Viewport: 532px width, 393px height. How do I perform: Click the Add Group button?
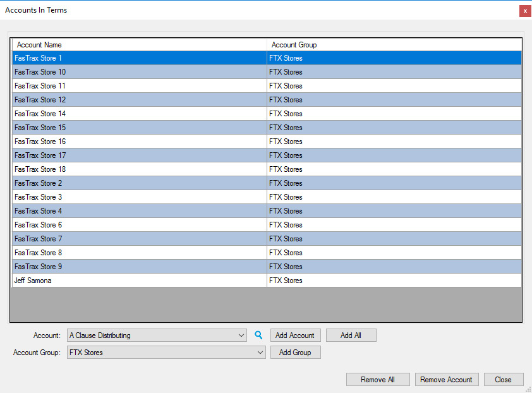coord(295,353)
